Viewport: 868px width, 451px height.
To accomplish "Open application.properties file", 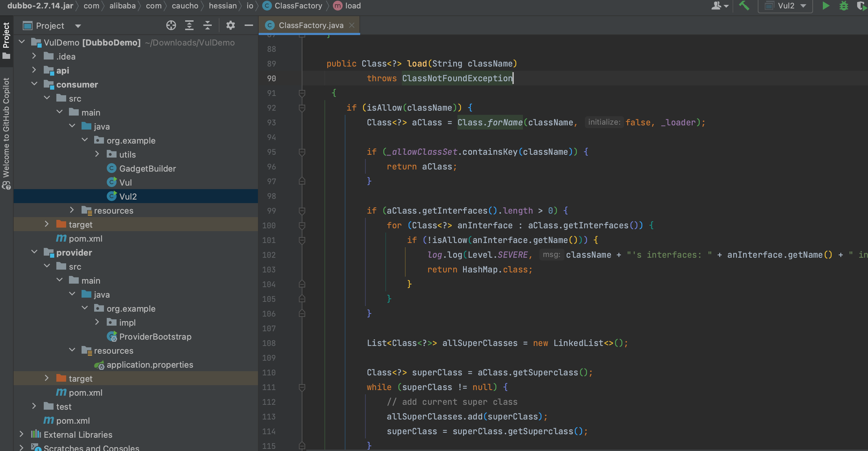I will 143,365.
